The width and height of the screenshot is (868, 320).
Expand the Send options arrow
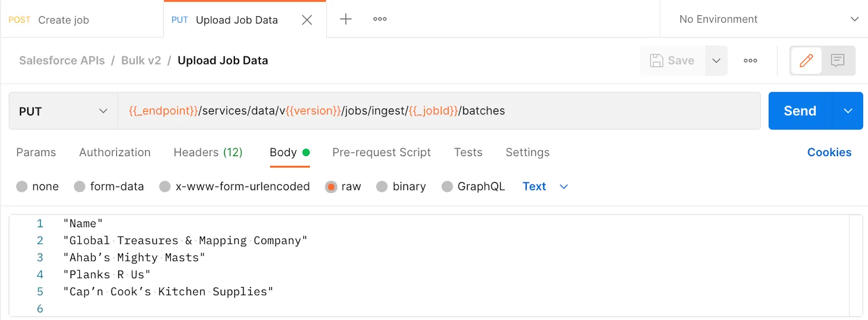tap(847, 111)
